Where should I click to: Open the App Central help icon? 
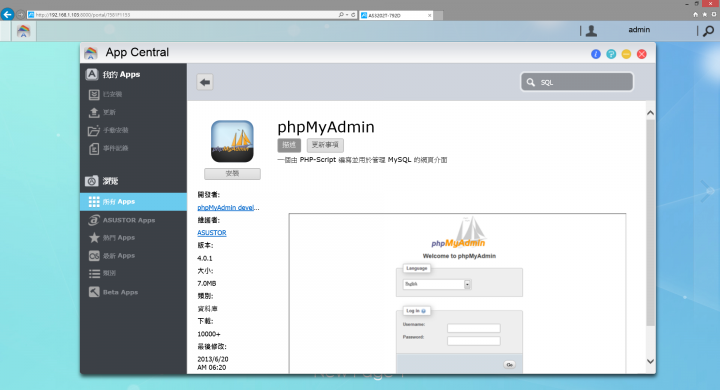click(611, 54)
